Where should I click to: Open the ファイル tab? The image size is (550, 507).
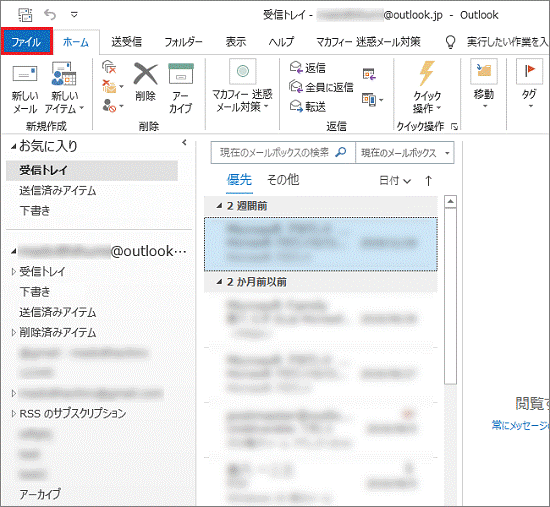[x=27, y=41]
